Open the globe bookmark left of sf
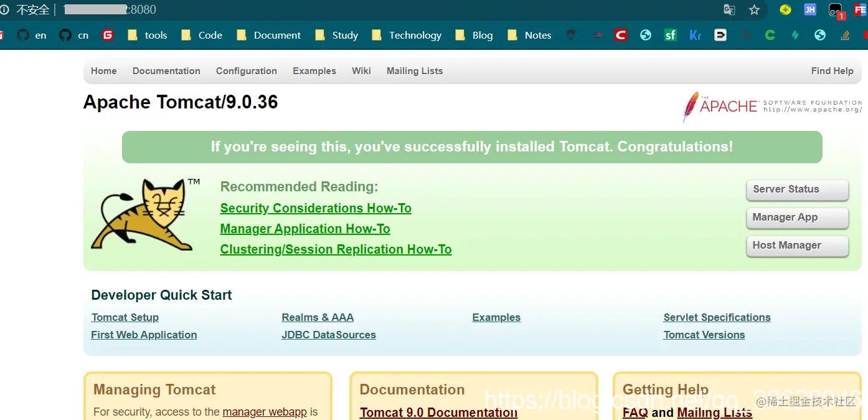 pyautogui.click(x=646, y=36)
